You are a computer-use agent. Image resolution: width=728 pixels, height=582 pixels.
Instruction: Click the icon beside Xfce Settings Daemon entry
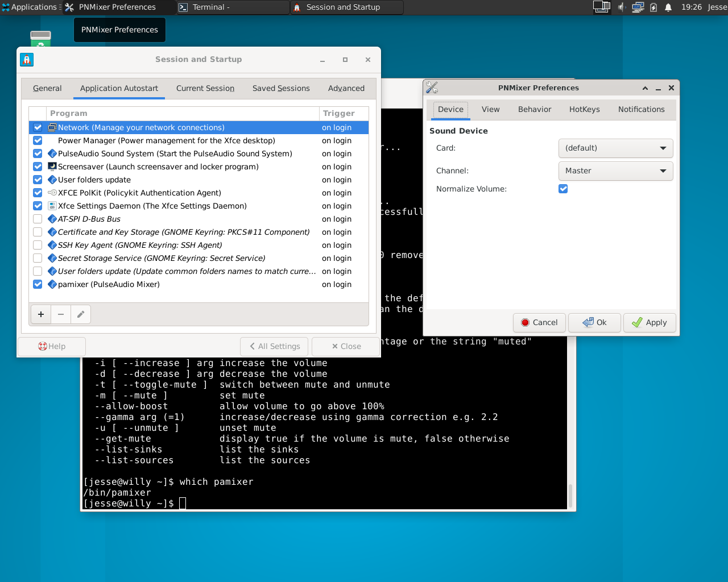[x=52, y=206]
